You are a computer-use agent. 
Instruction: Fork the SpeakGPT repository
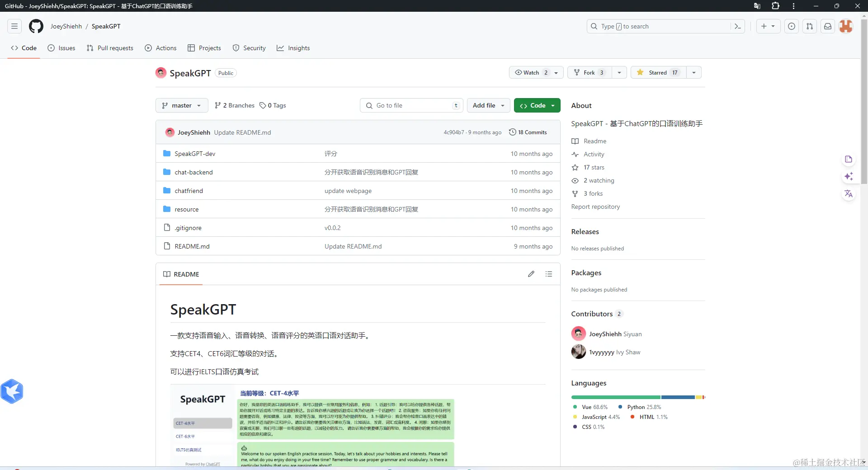pyautogui.click(x=589, y=72)
